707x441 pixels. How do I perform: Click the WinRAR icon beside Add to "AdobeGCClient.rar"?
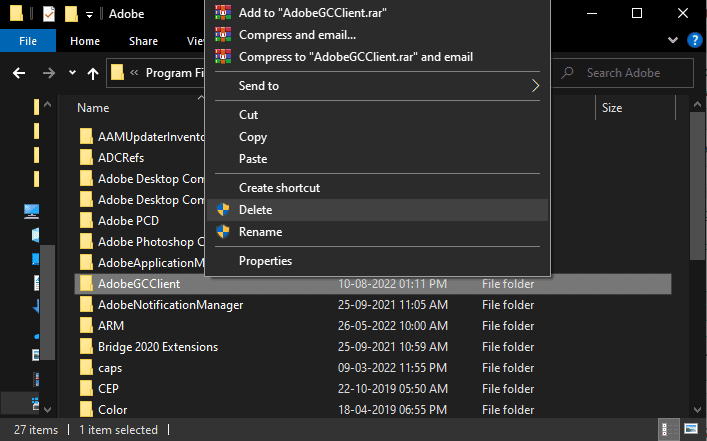223,12
